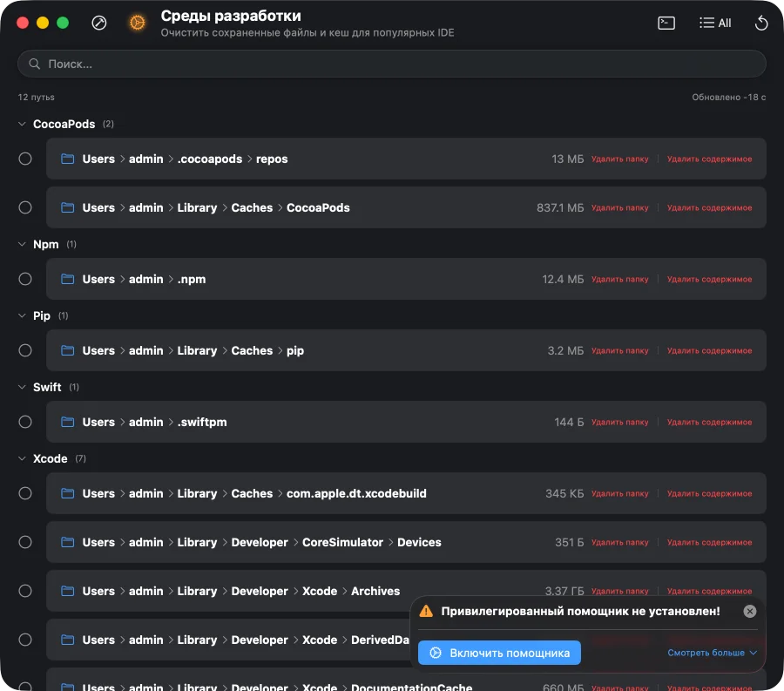This screenshot has height=691, width=784.
Task: Click the .npm path segment
Action: click(x=192, y=279)
